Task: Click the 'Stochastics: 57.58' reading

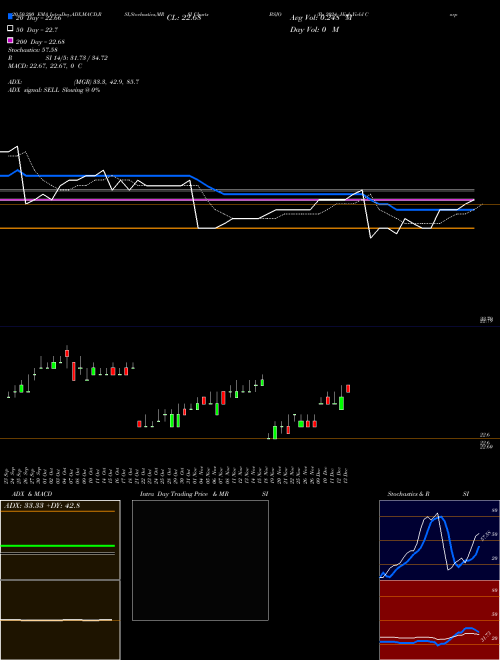Action: click(32, 50)
